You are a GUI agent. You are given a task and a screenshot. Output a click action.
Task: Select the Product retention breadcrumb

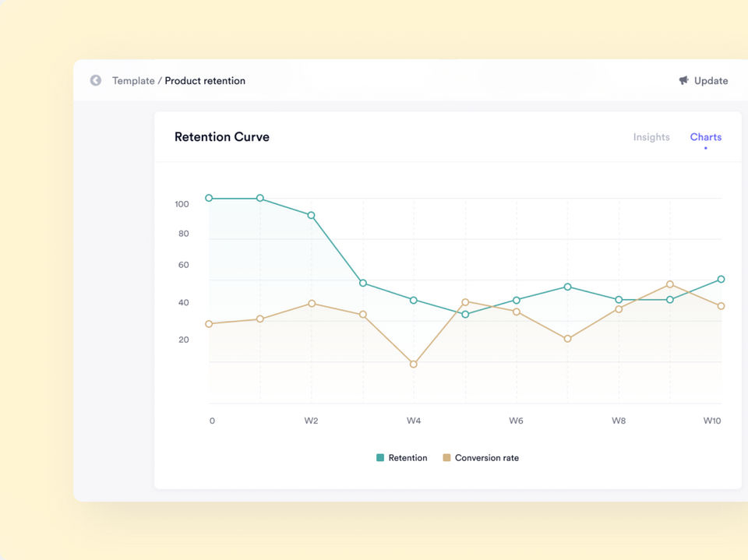click(x=205, y=81)
